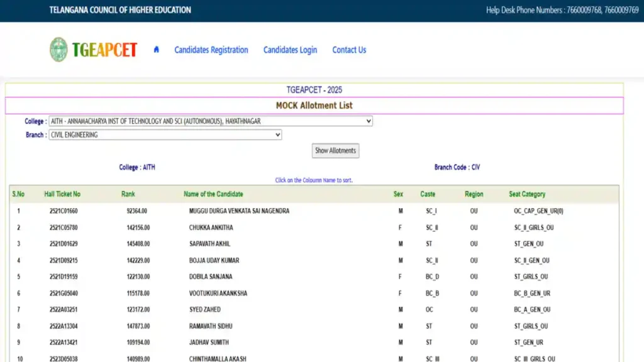Click caste value BC_D

coord(432,277)
